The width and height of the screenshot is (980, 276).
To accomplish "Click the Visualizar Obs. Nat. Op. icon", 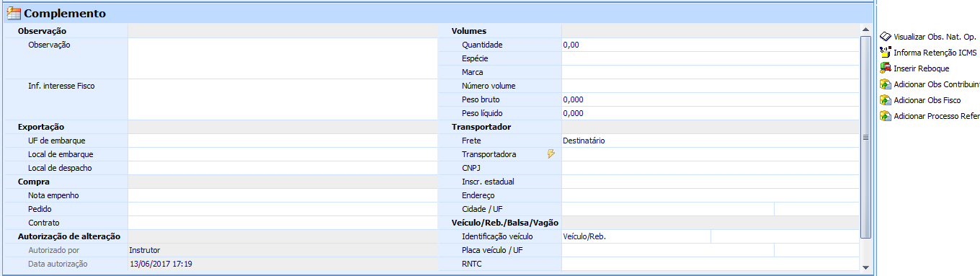I will coord(886,36).
